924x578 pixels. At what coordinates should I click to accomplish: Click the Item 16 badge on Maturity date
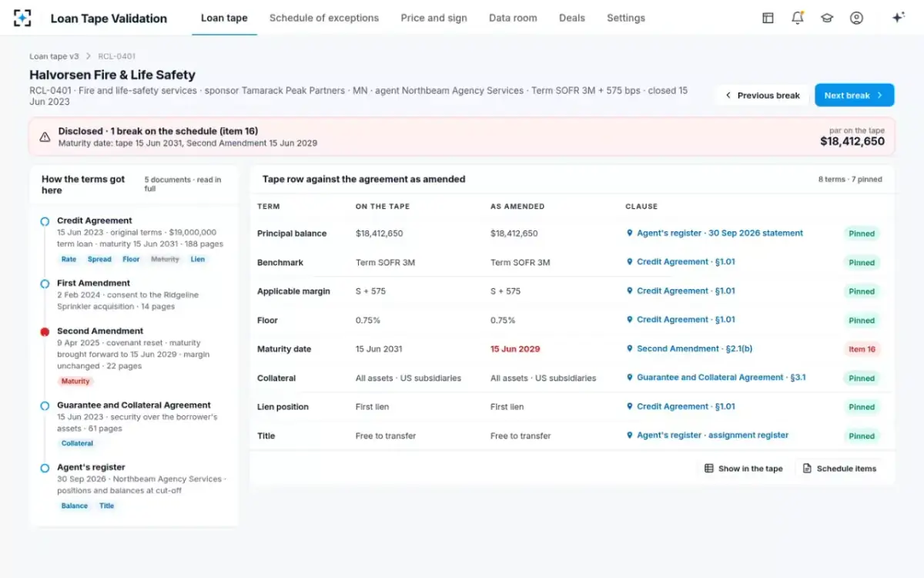(x=862, y=349)
